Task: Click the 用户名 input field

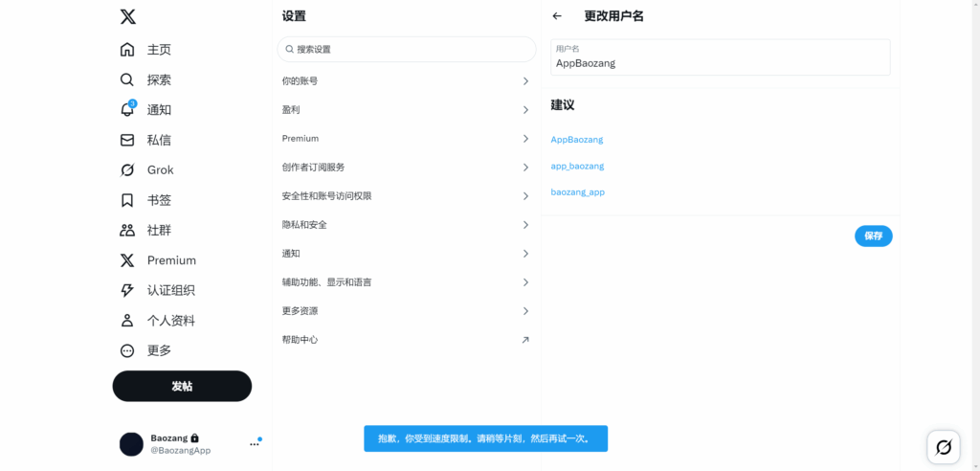Action: point(720,56)
